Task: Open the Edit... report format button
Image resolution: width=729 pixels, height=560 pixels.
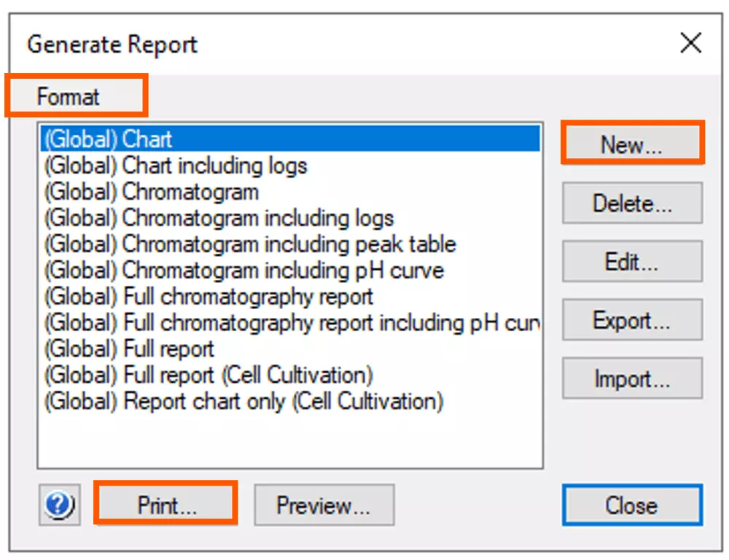Action: pos(631,262)
